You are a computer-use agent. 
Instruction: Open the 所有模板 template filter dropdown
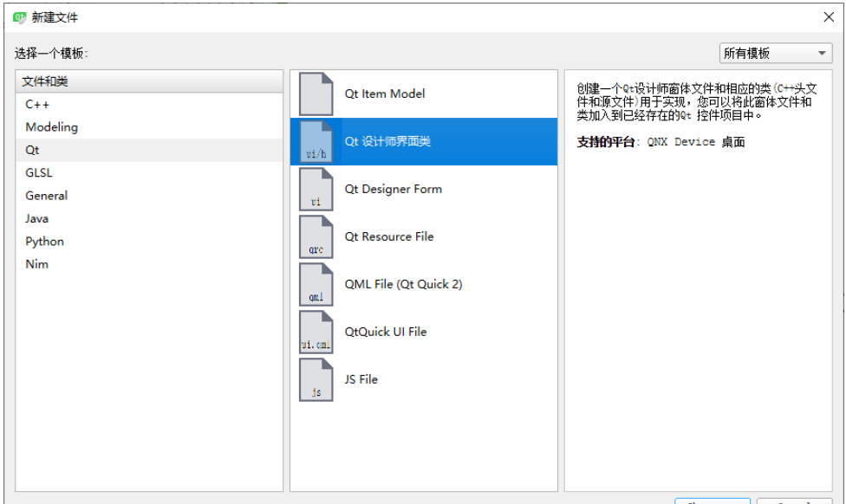click(x=774, y=53)
